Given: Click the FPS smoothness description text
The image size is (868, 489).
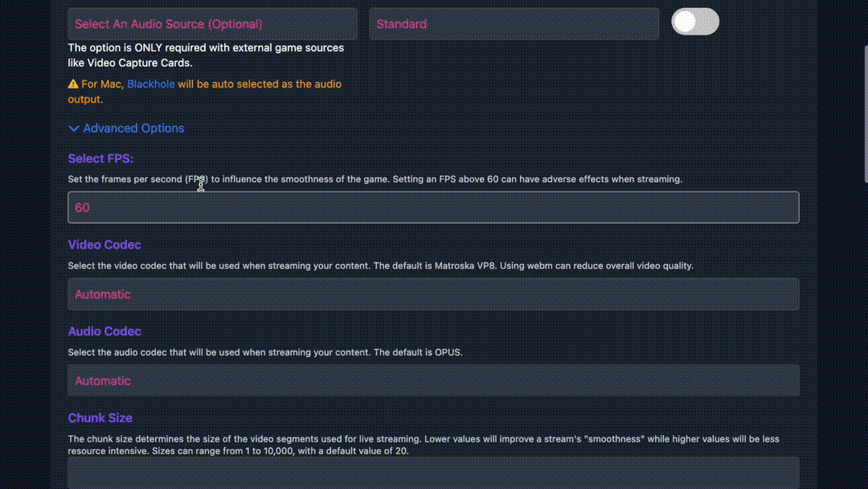Looking at the screenshot, I should point(375,179).
